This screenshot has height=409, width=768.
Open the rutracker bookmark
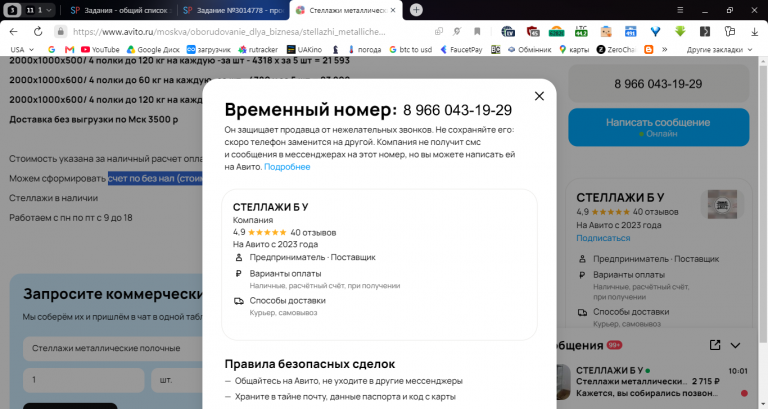(x=258, y=49)
